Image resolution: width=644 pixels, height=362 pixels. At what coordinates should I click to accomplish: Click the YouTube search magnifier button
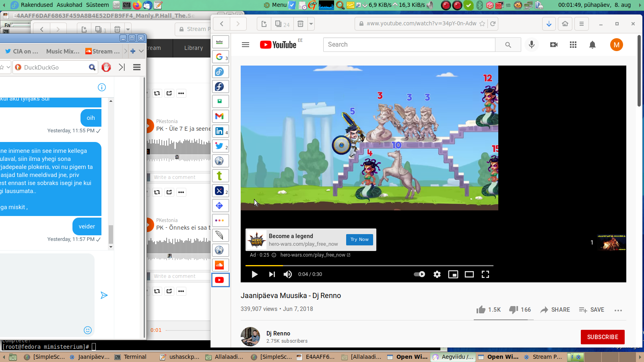[x=508, y=45]
